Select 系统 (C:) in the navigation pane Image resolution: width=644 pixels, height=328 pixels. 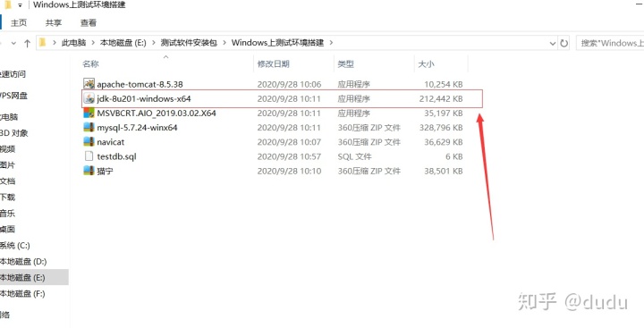coord(15,246)
